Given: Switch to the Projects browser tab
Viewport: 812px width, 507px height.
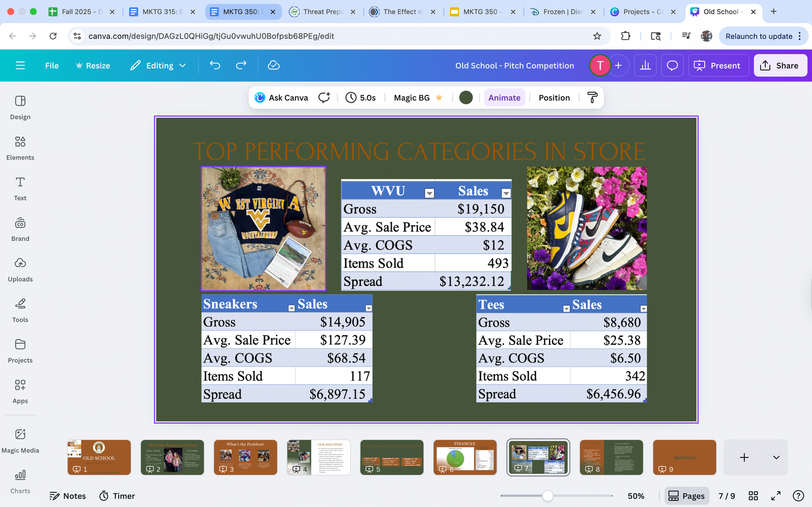Looking at the screenshot, I should (639, 12).
